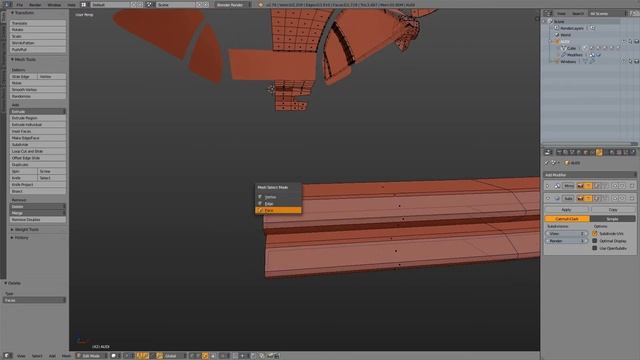Click Loop Cut and Slide tool
The height and width of the screenshot is (360, 640).
pyautogui.click(x=38, y=151)
